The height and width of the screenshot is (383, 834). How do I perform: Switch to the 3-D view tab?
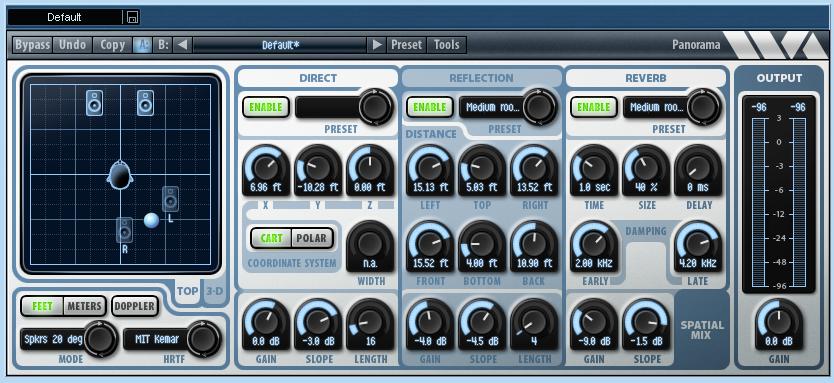[x=214, y=291]
